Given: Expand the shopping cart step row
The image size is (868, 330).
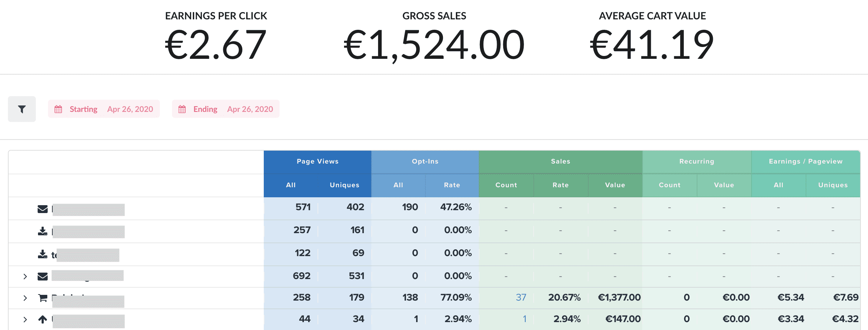Looking at the screenshot, I should click(x=25, y=298).
